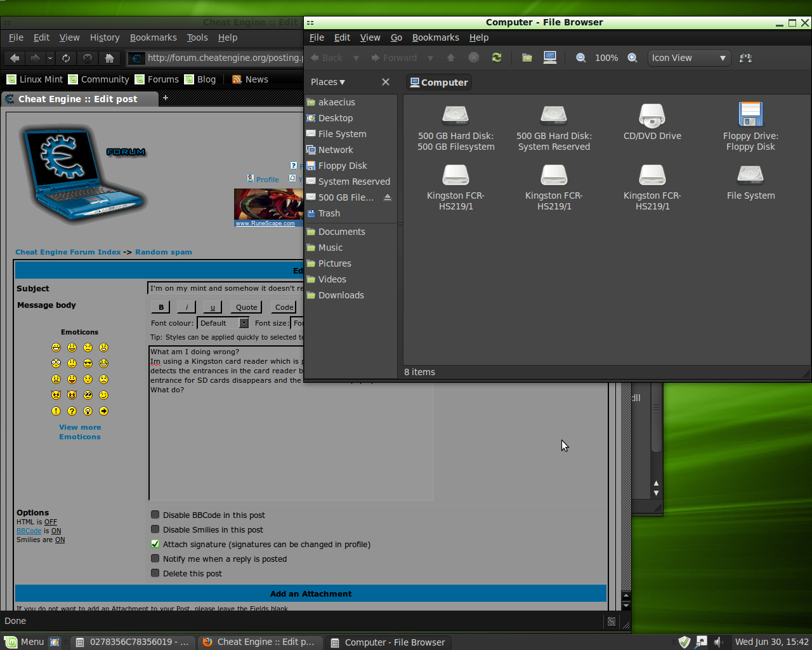Click View more Emoticons link

[80, 432]
